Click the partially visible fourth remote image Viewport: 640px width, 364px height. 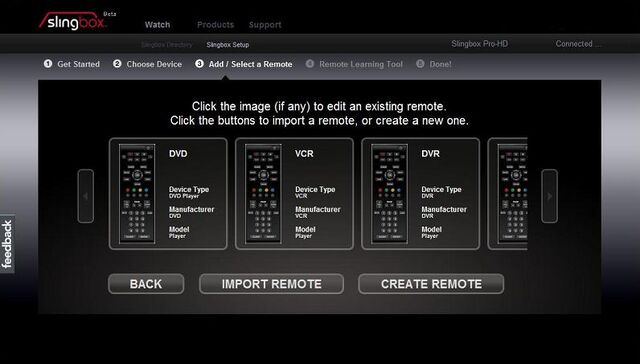pos(513,194)
